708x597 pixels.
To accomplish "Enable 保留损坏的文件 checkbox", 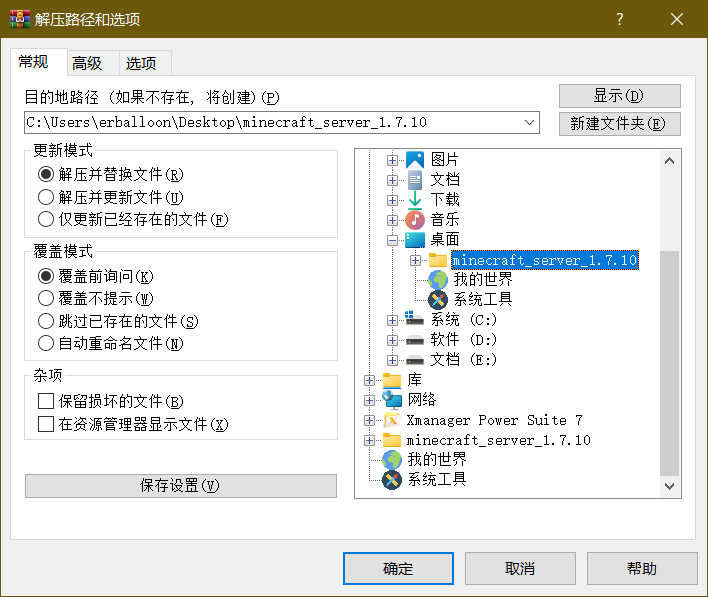I will (46, 401).
